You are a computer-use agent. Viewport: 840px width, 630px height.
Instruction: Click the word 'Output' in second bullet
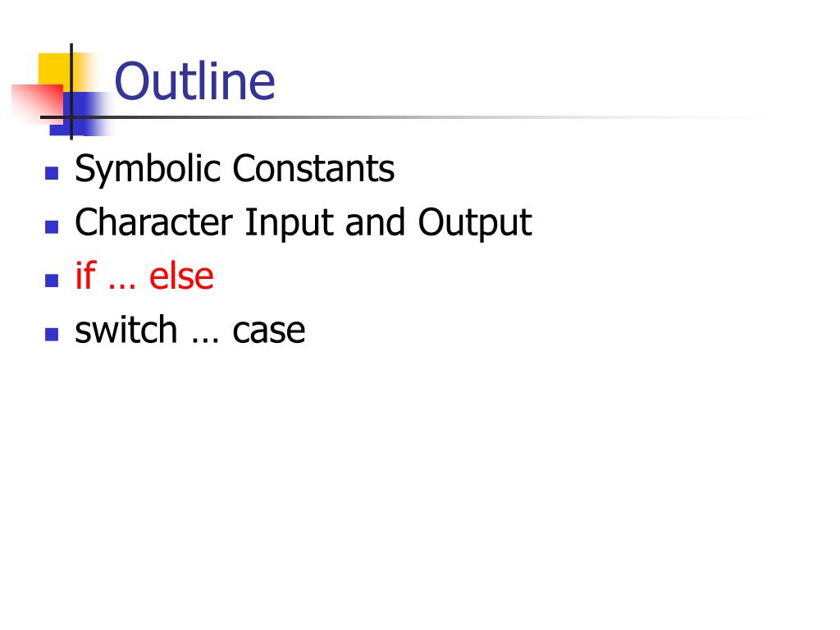coord(475,224)
